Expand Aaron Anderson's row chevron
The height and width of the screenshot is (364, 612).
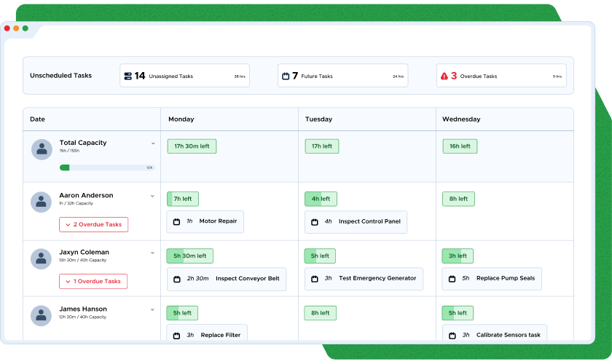pyautogui.click(x=153, y=196)
